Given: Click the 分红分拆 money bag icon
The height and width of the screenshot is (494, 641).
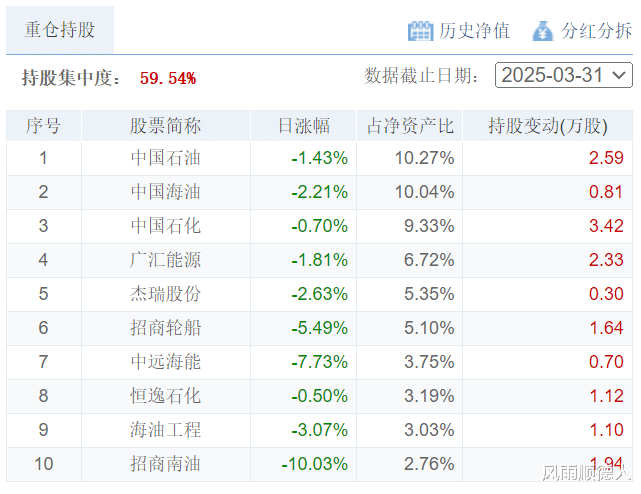Looking at the screenshot, I should pyautogui.click(x=543, y=31).
